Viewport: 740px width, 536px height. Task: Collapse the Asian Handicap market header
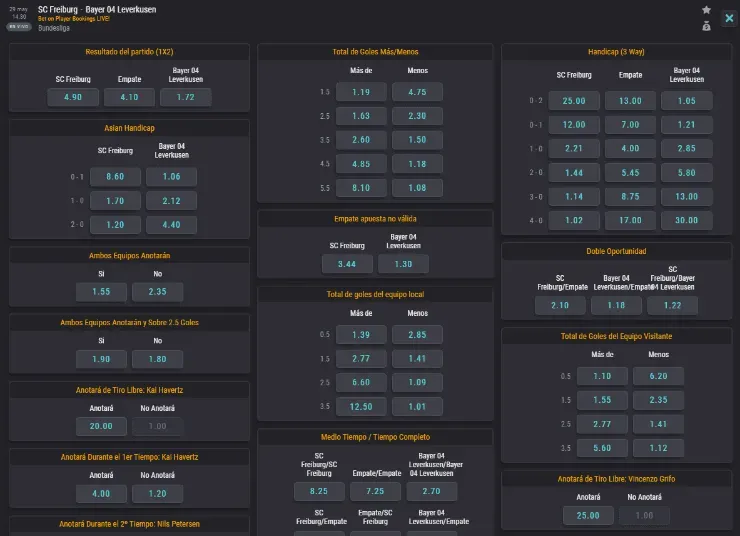coord(129,128)
